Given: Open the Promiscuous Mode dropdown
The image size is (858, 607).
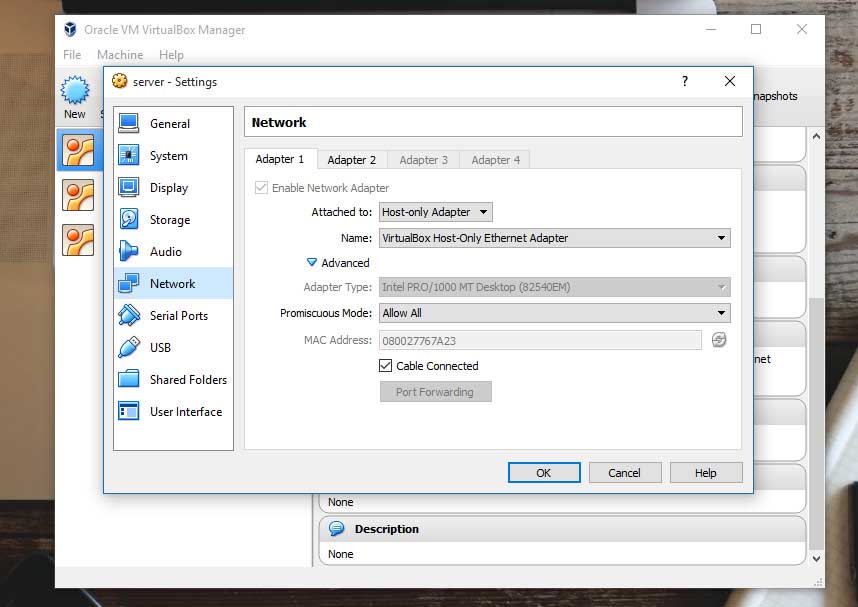Looking at the screenshot, I should (555, 313).
